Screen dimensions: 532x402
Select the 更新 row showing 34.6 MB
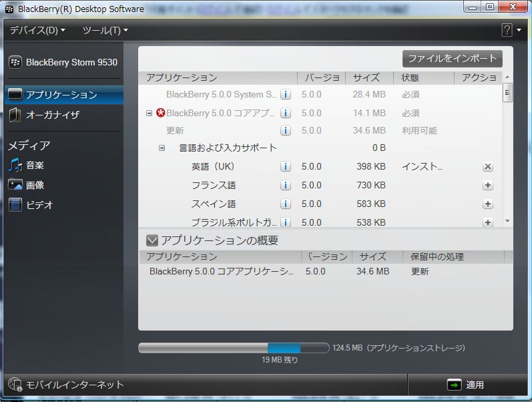tap(320, 130)
